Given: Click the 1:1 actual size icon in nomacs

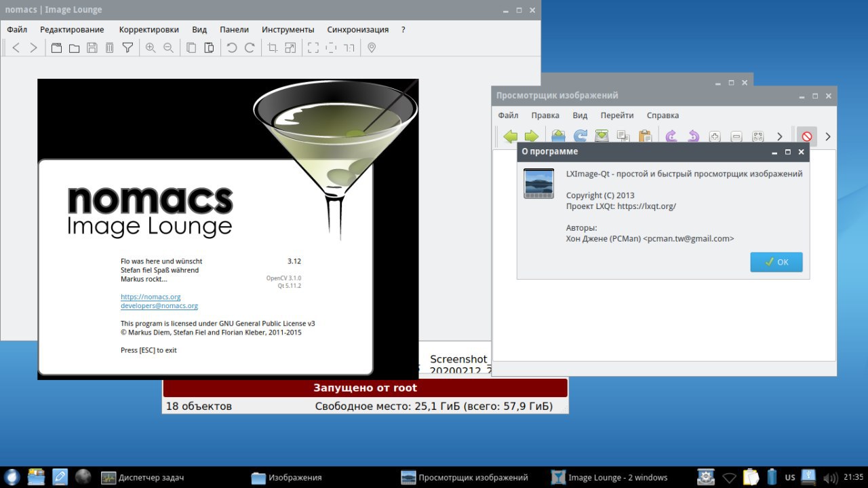Looking at the screenshot, I should (349, 48).
